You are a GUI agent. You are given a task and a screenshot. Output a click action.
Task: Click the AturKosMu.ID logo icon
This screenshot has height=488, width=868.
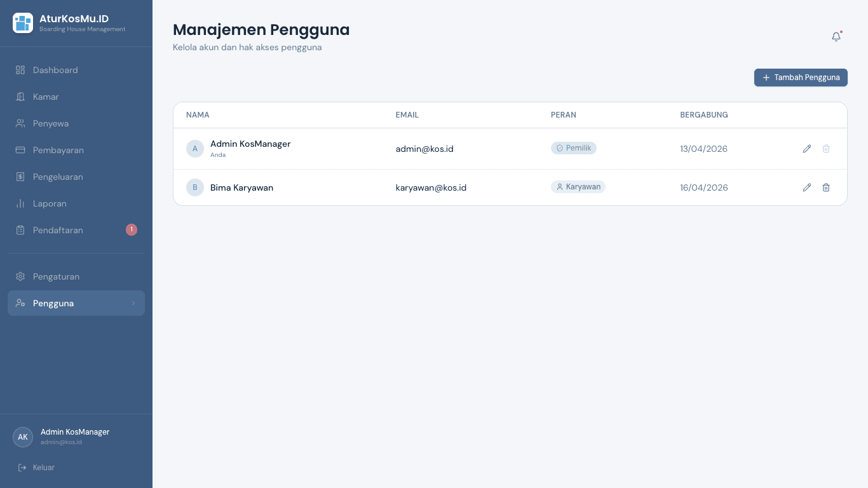pyautogui.click(x=23, y=23)
